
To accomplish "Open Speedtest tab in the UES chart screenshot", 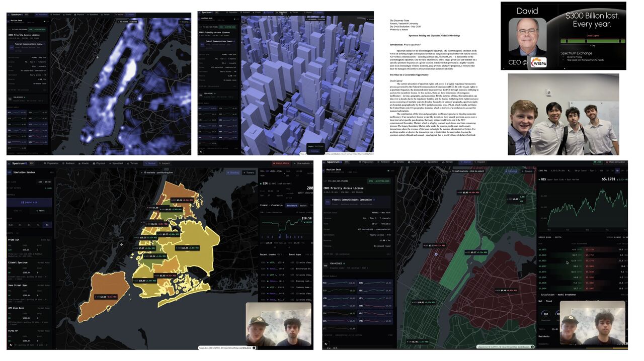I will point(431,162).
